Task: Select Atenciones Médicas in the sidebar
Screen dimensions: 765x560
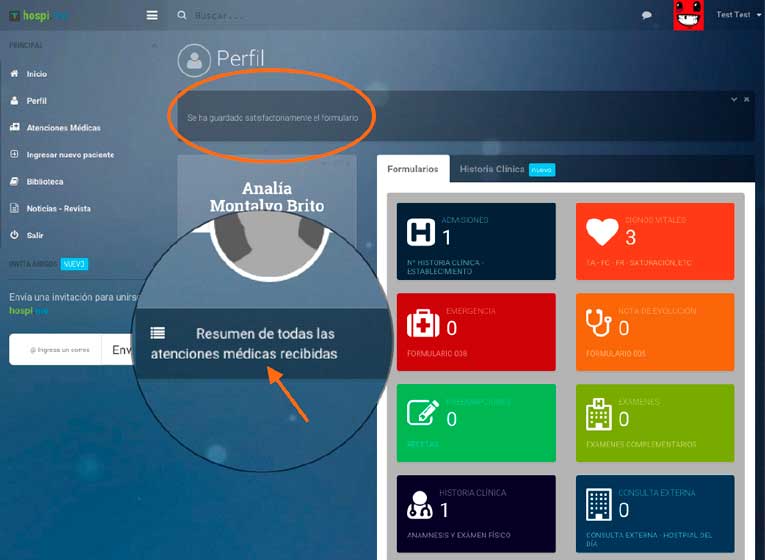Action: pyautogui.click(x=63, y=128)
